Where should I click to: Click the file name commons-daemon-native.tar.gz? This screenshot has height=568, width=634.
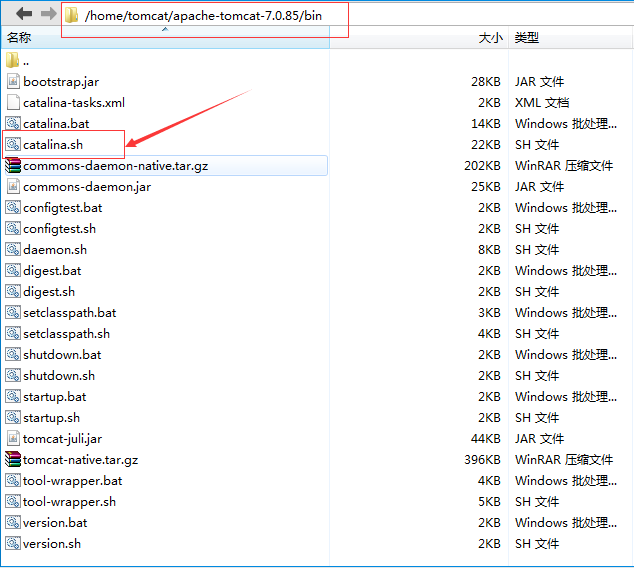pyautogui.click(x=116, y=166)
